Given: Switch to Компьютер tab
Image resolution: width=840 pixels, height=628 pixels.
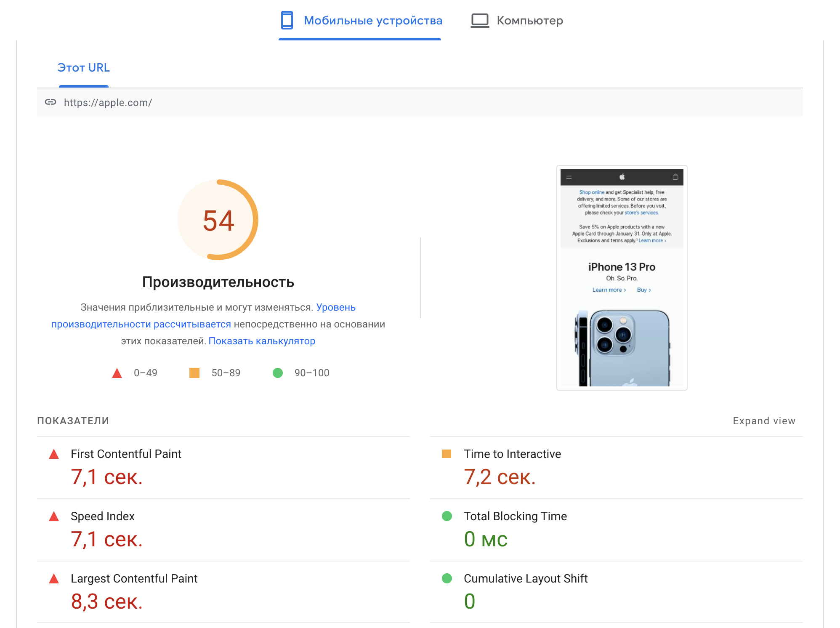Looking at the screenshot, I should tap(529, 20).
